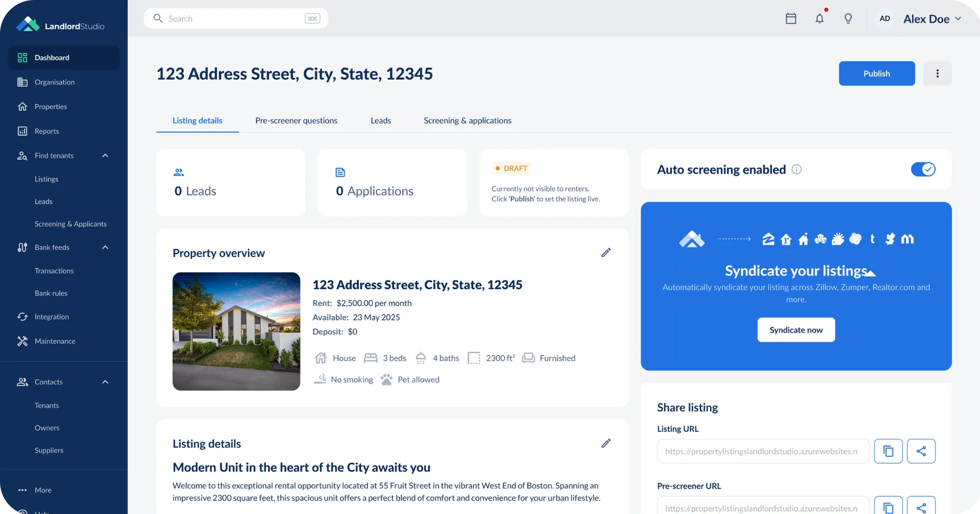Copy the Pre-screener URL
This screenshot has width=980, height=514.
point(888,506)
